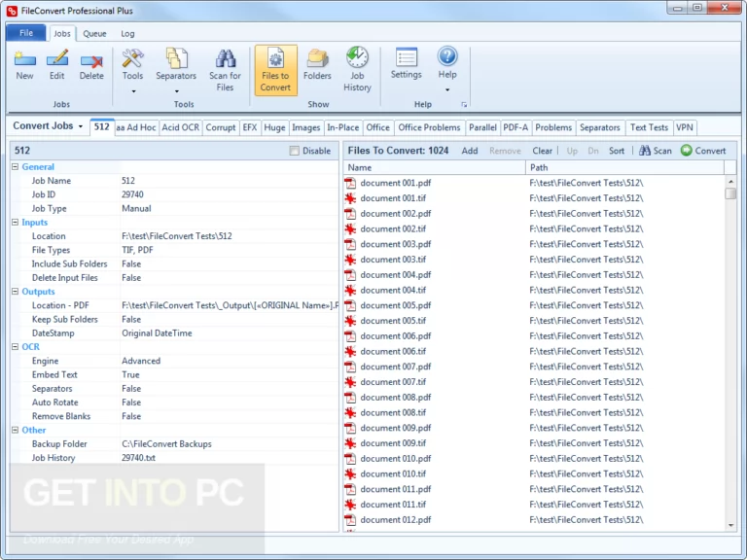The width and height of the screenshot is (747, 560).
Task: Select the PDF-A job tab
Action: [516, 127]
